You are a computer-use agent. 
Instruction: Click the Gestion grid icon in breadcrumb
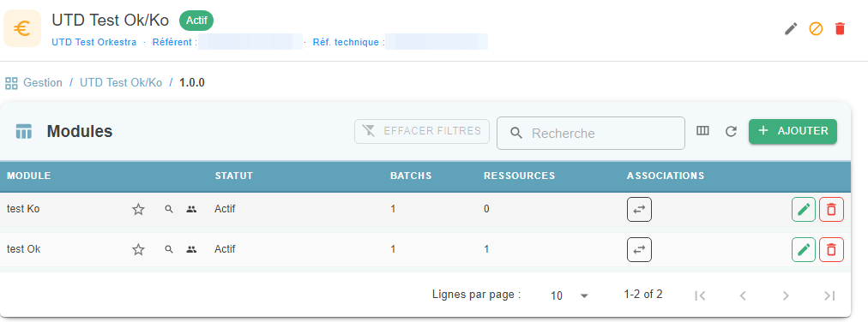(11, 83)
